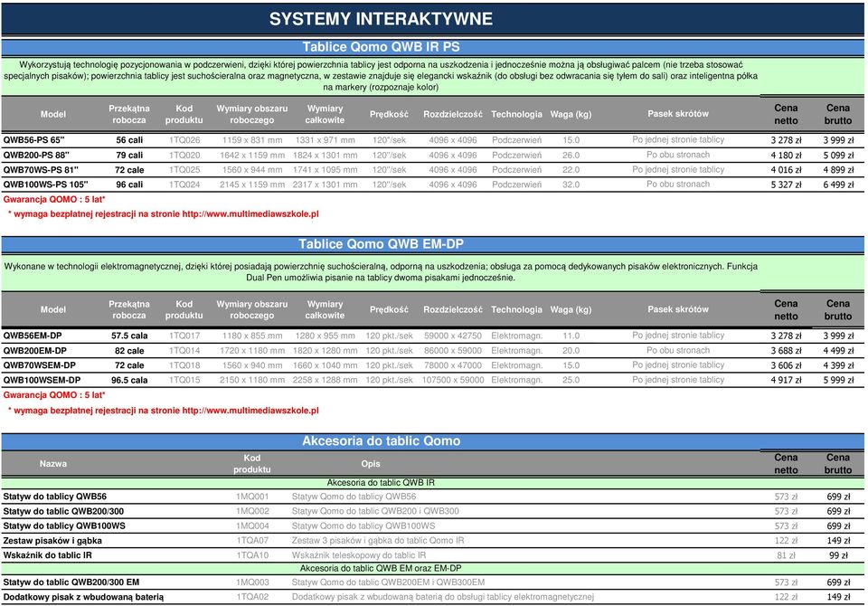Select accessory code 1MQ001
This screenshot has height=606, width=868.
click(x=252, y=497)
